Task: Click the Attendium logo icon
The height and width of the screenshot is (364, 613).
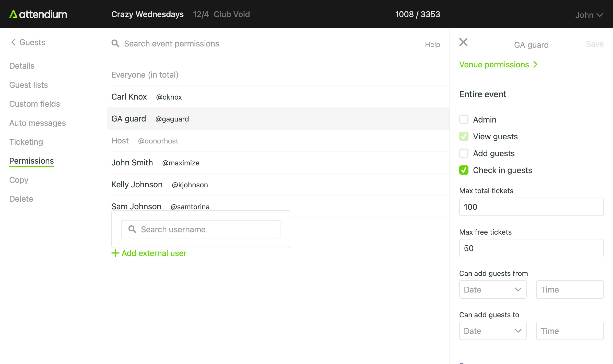Action: (13, 14)
